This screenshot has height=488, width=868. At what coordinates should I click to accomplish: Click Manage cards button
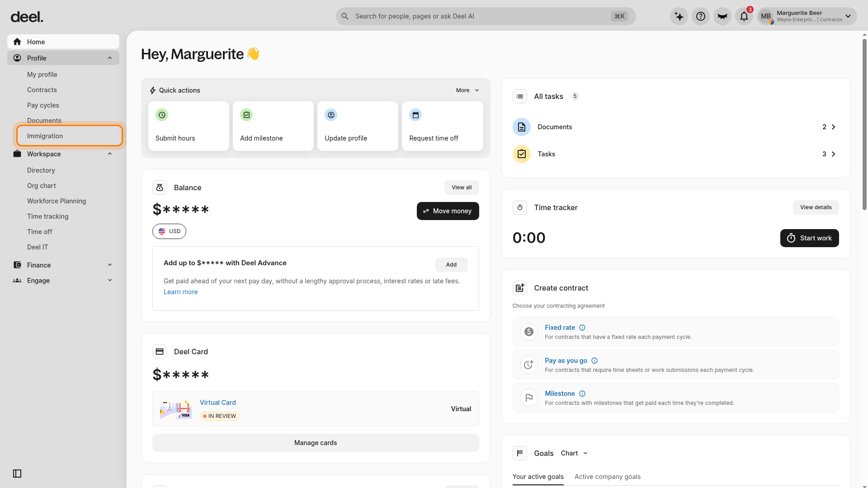pyautogui.click(x=316, y=443)
